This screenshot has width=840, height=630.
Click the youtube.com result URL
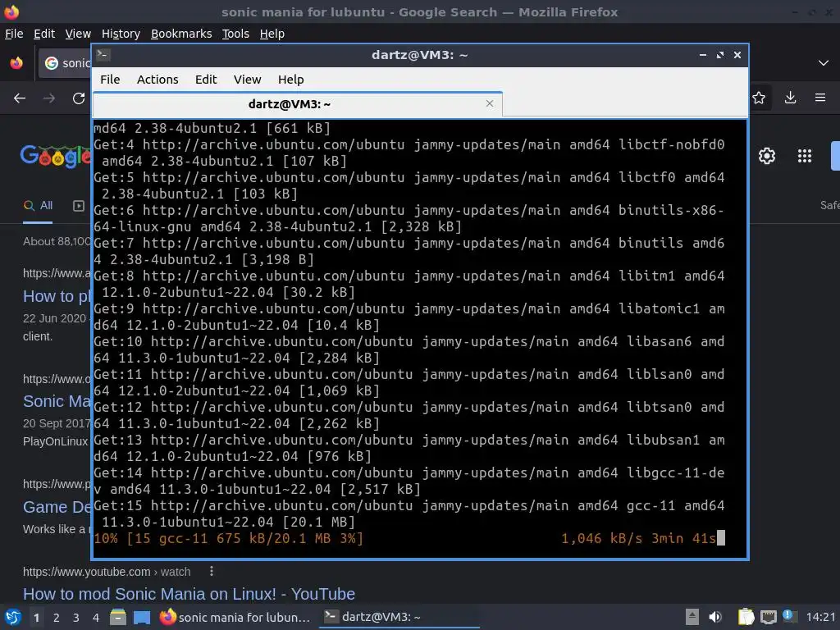[107, 572]
